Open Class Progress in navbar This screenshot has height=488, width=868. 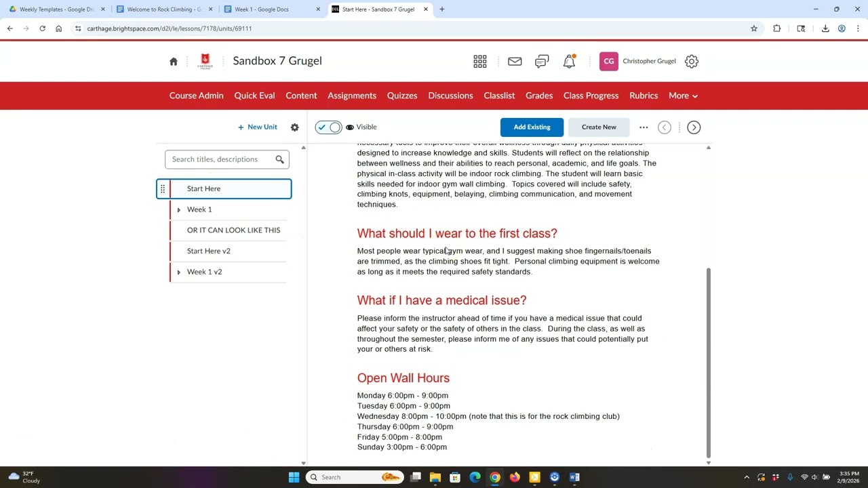(x=591, y=96)
